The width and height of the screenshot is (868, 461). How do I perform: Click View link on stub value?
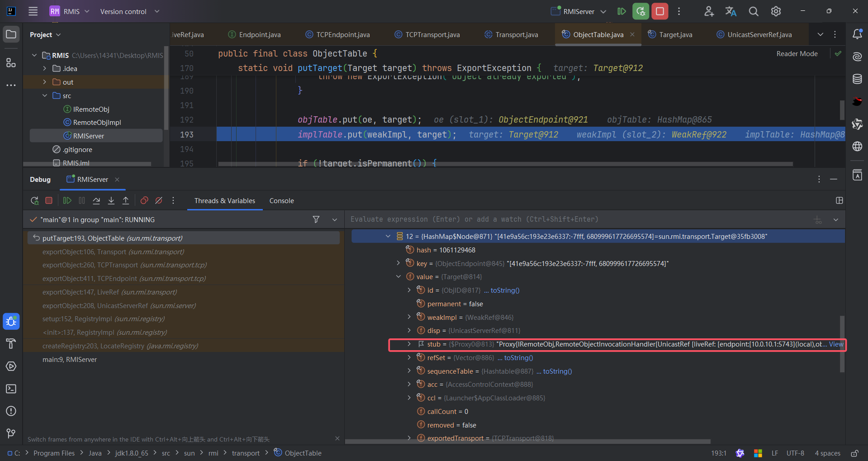836,344
